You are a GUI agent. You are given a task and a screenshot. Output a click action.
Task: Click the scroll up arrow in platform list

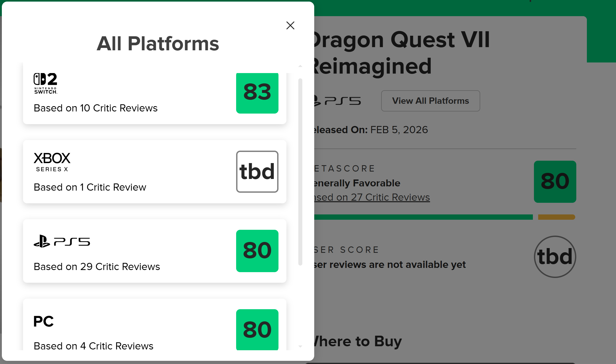(x=300, y=66)
